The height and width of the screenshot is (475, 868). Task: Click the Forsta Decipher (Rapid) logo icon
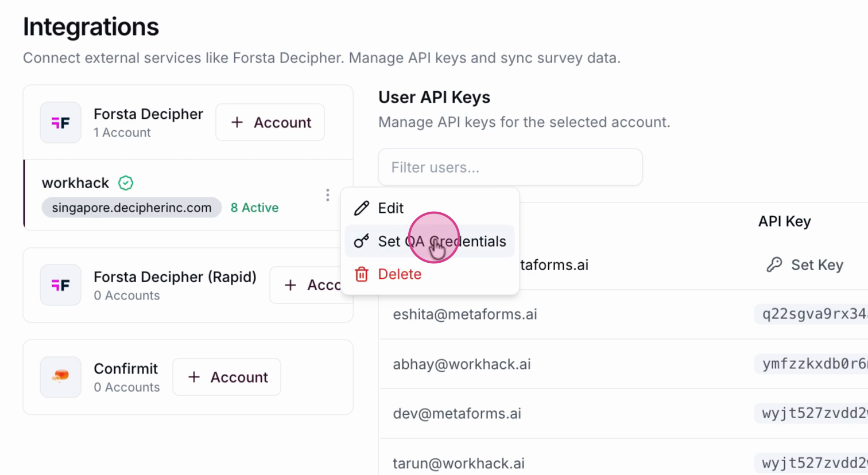click(60, 285)
